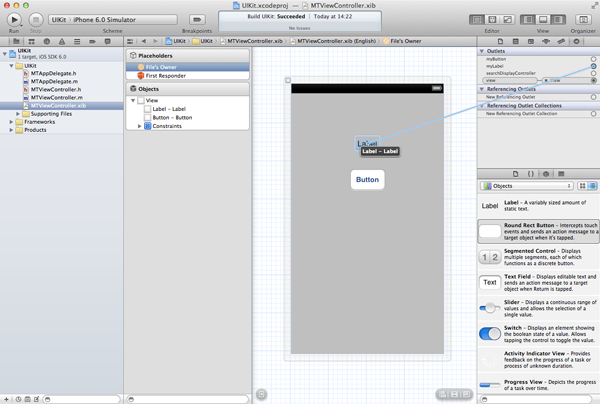Switch to the Assistant editor
Viewport: 600px width, 404px height.
click(x=492, y=20)
